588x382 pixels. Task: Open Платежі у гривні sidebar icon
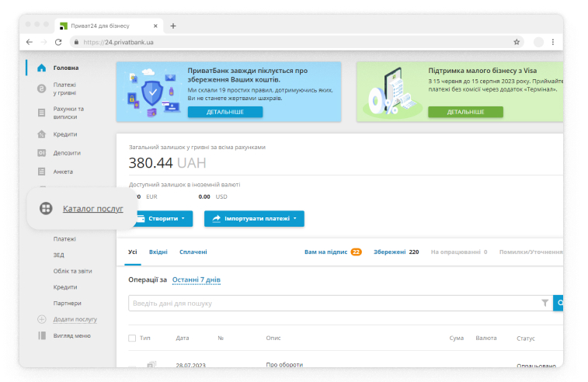click(x=41, y=89)
